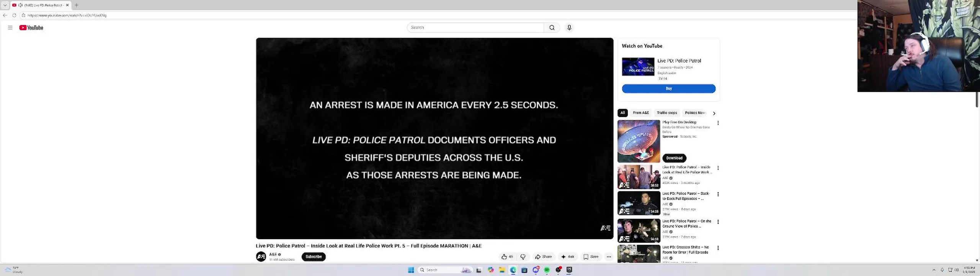Open Epic Games Launcher from taskbar
This screenshot has height=276, width=980.
[x=569, y=270]
